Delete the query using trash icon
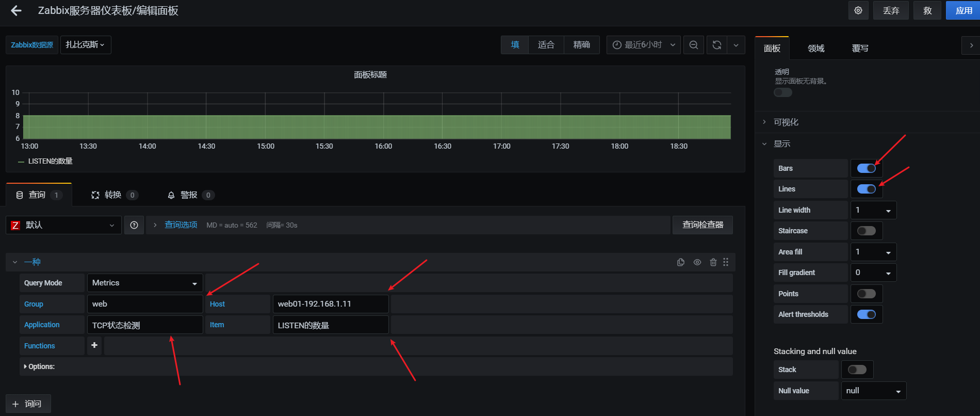Viewport: 980px width, 416px height. coord(713,262)
